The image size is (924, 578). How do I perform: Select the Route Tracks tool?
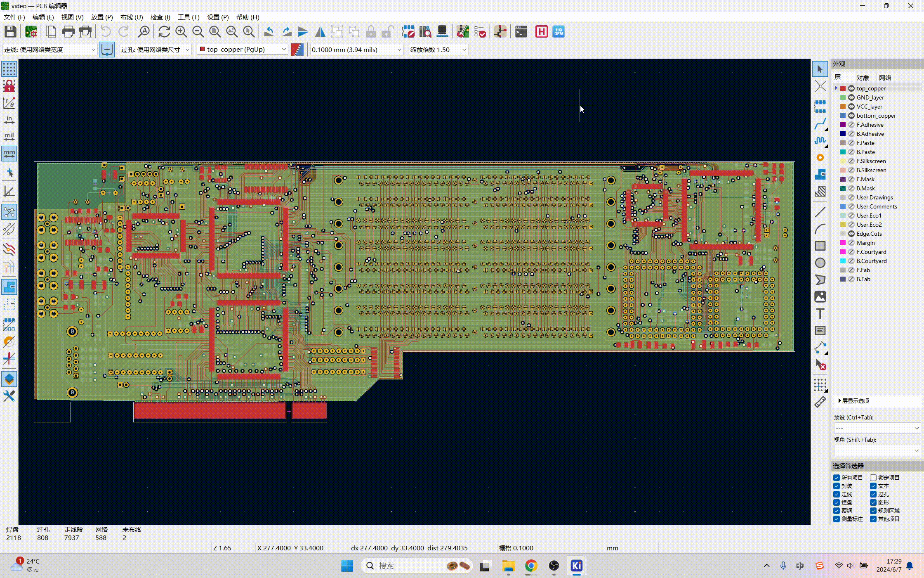820,123
